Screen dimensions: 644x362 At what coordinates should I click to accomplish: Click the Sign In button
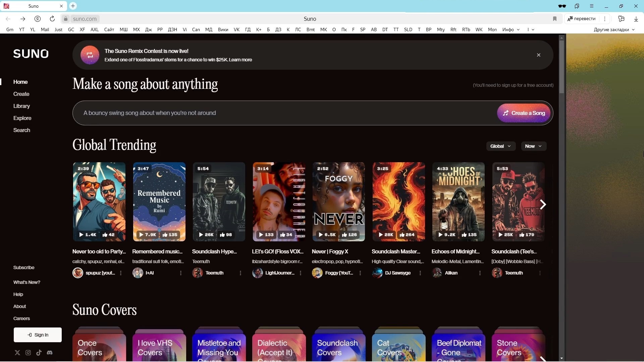point(38,335)
